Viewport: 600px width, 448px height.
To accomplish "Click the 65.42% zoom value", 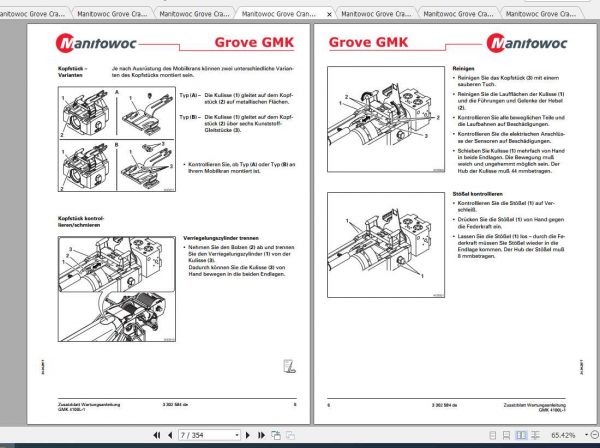I will 563,435.
